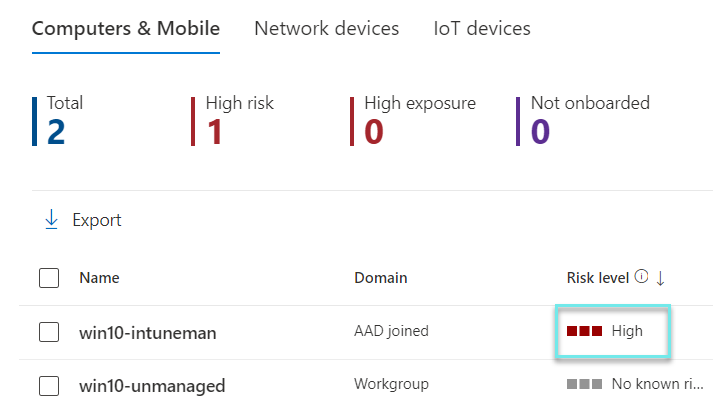Viewport: 713px width, 412px height.
Task: Click the Export button label
Action: (97, 220)
